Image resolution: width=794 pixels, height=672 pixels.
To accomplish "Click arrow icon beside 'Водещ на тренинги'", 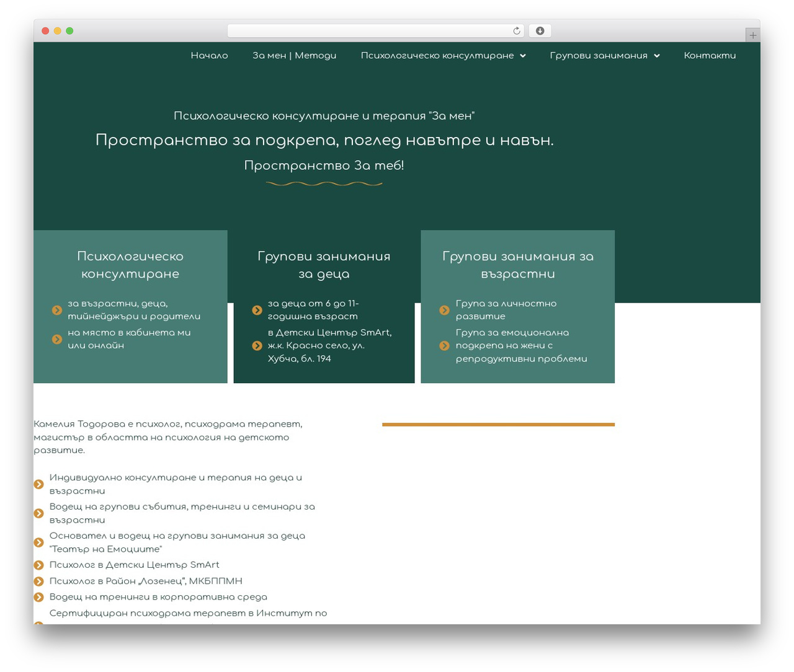I will point(38,597).
